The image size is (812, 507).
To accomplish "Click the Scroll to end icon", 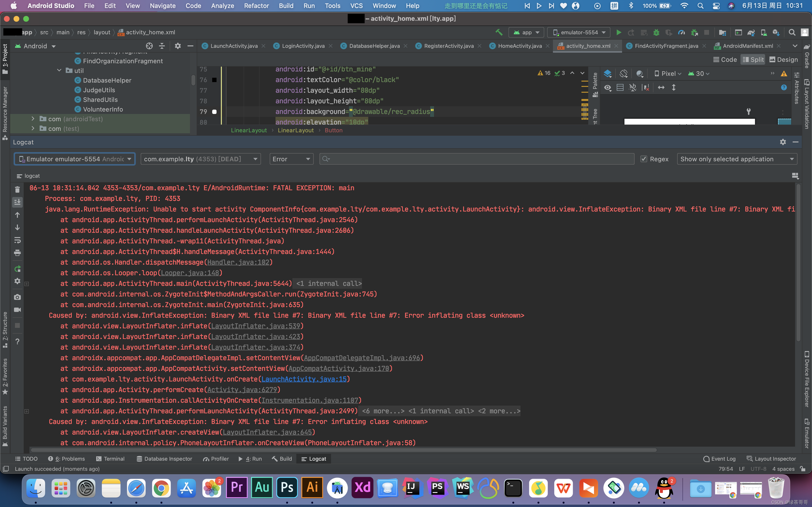I will coord(17,202).
